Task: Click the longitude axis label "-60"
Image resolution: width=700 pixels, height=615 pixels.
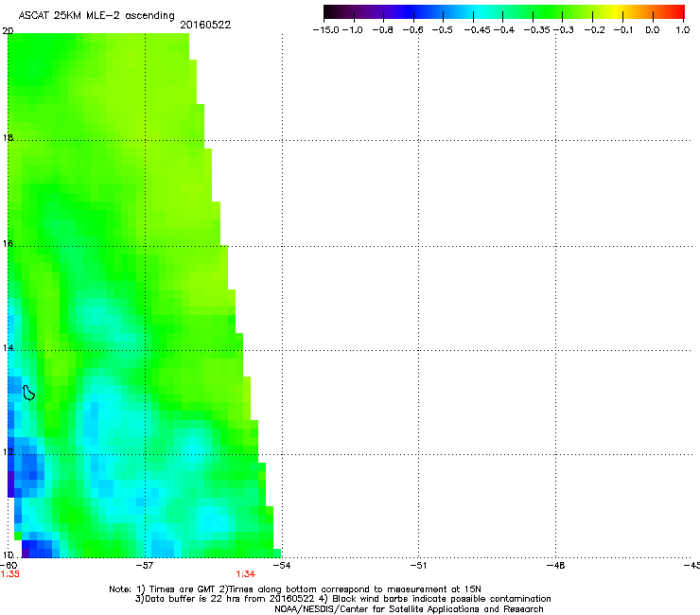Action: tap(8, 566)
